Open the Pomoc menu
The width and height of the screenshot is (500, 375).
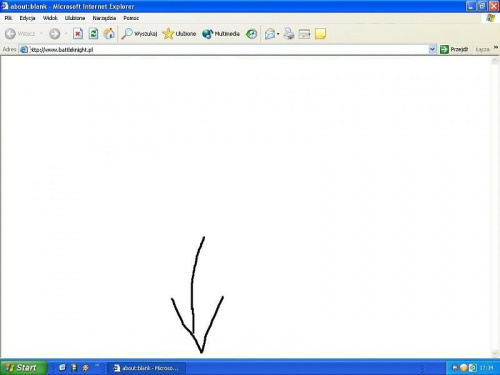point(131,18)
